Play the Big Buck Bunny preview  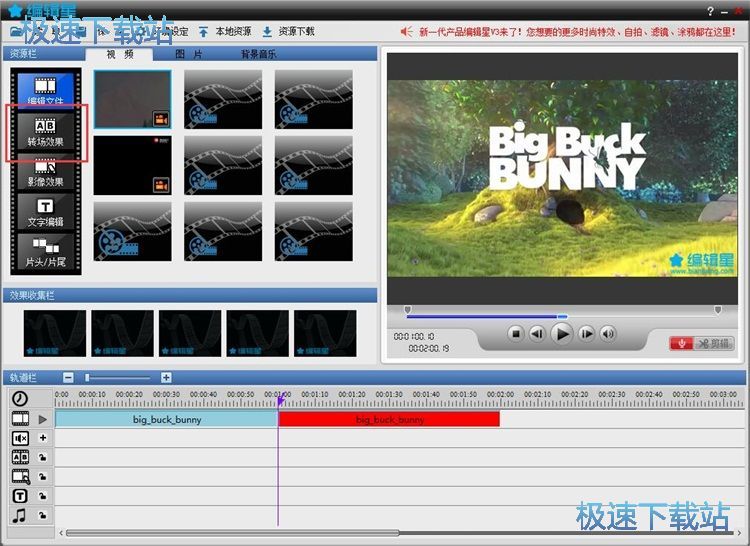pos(562,334)
